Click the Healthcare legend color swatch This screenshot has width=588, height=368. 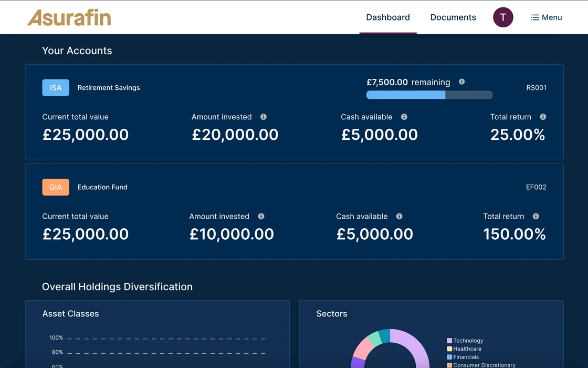point(449,349)
